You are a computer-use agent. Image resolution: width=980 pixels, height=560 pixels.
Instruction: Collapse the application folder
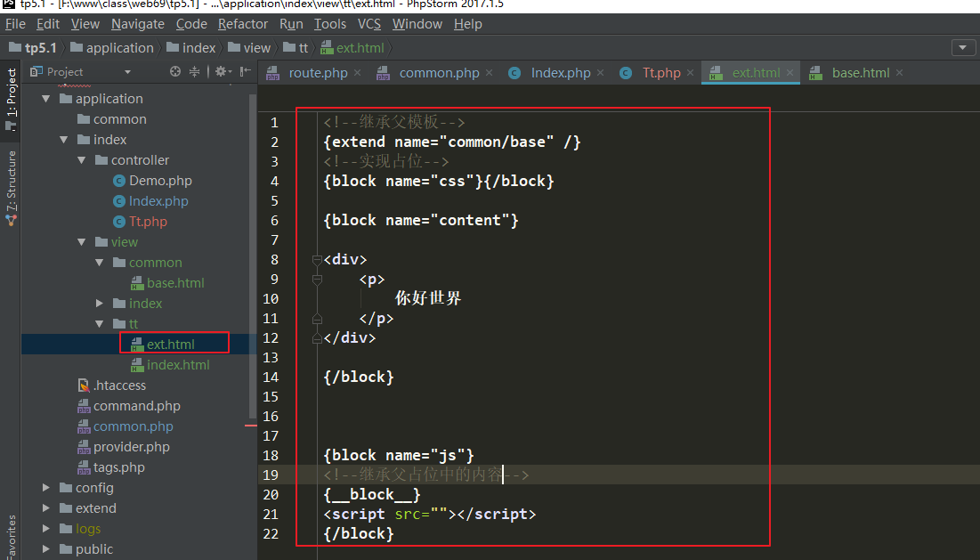click(45, 99)
